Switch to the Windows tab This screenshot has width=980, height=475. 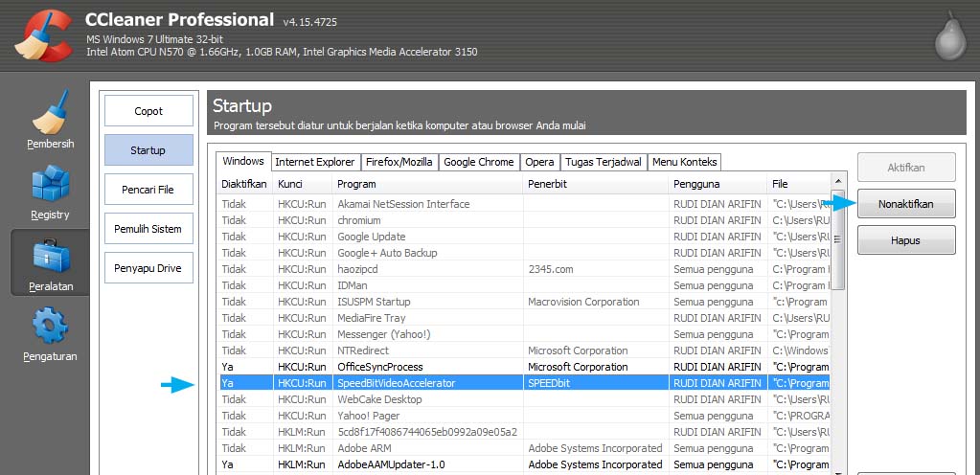243,161
